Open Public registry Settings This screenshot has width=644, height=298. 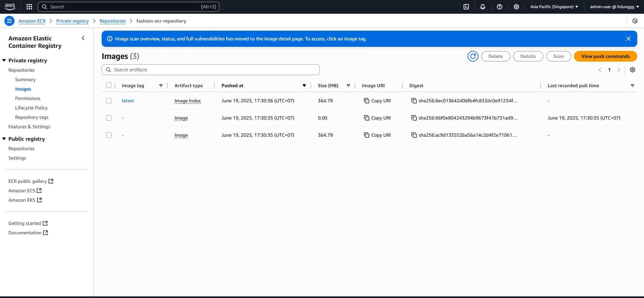pos(17,158)
